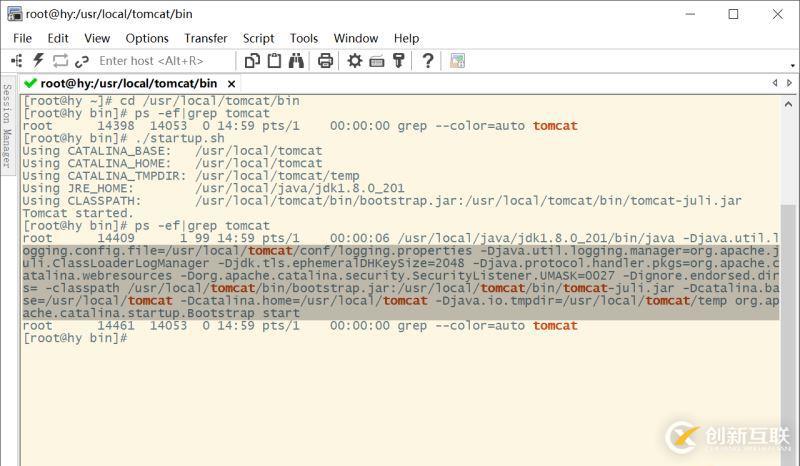Click the 'cd /usr/local/tomcat/bin' command line

coord(161,101)
